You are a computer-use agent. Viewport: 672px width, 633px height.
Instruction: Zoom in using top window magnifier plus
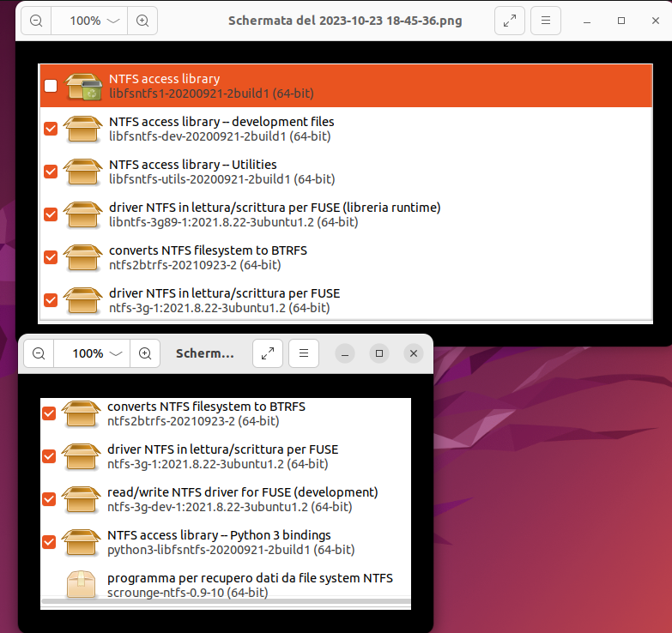click(x=142, y=21)
